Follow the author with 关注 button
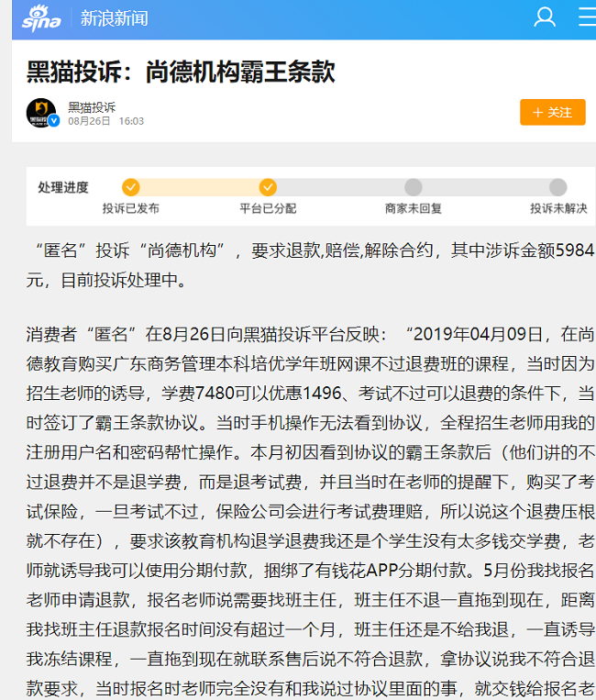 (x=553, y=113)
